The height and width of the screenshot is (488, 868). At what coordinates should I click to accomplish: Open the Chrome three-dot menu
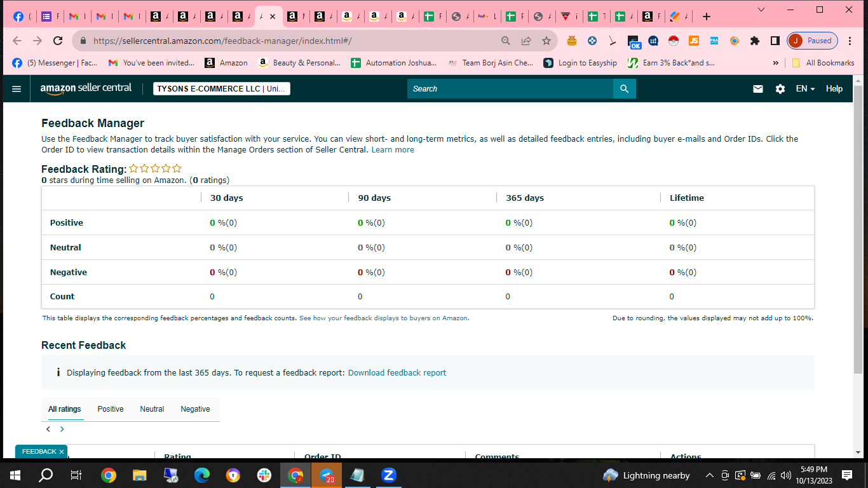click(850, 41)
